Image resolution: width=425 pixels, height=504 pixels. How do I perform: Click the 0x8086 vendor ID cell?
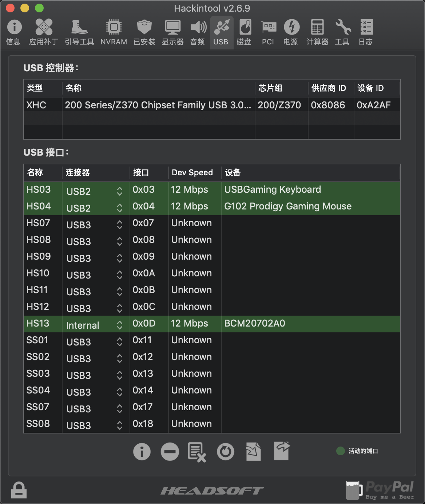pos(328,105)
